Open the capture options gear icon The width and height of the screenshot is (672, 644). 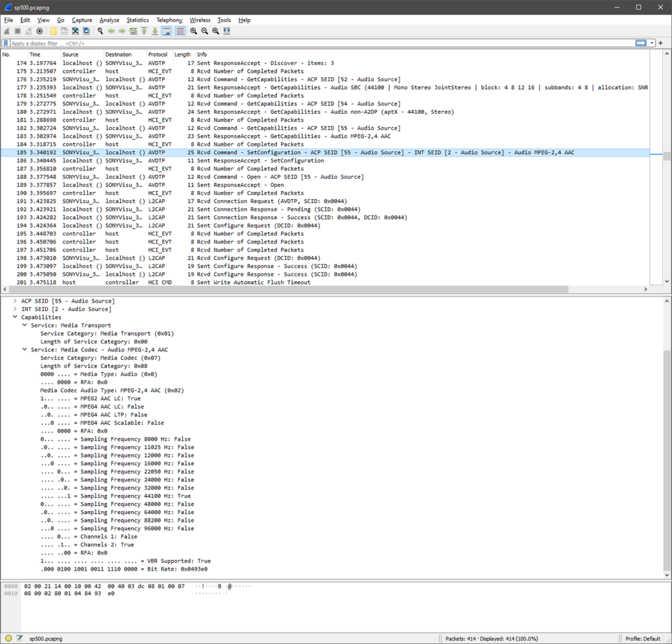[40, 31]
